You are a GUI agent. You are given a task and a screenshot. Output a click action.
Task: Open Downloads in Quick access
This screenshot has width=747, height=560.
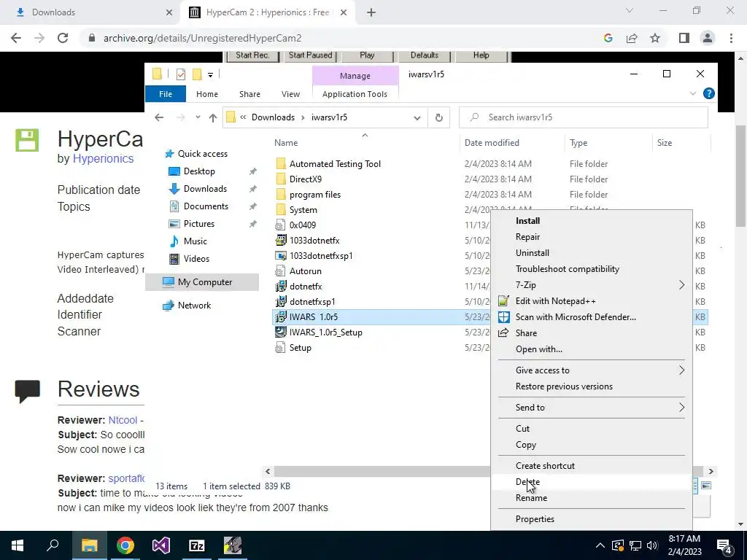click(205, 189)
